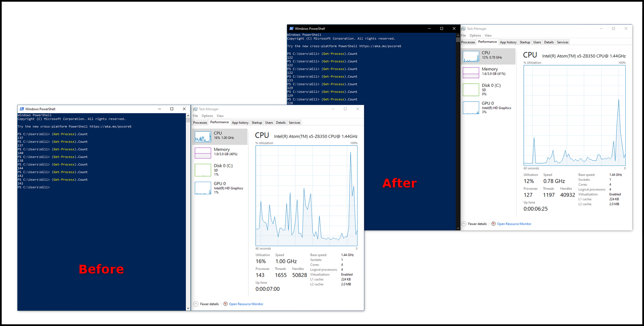
Task: Select the Disk 0 (C:) 0% mini graph
Action: pos(471,90)
